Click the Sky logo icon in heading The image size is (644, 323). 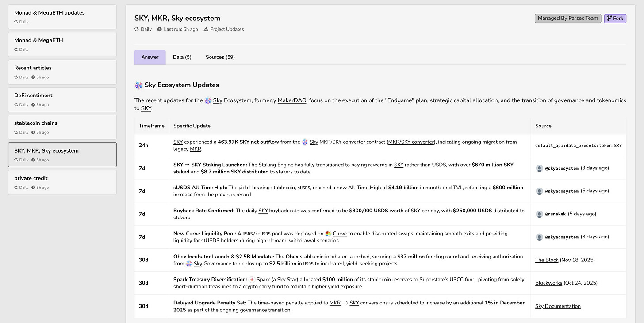[x=138, y=85]
